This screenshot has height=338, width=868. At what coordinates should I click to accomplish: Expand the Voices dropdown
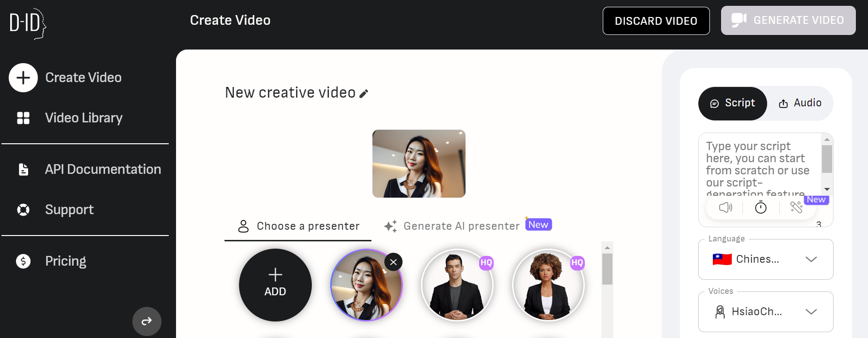[x=765, y=312]
